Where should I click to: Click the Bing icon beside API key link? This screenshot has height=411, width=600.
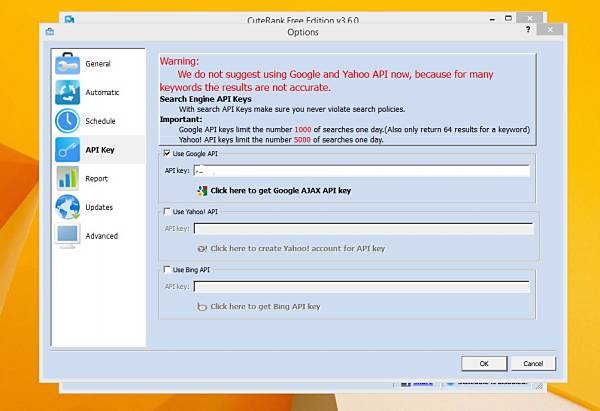pyautogui.click(x=202, y=307)
